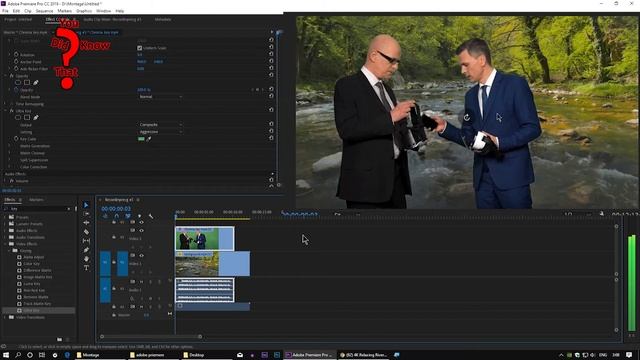This screenshot has height=360, width=640.
Task: Switch to the Project panel tab
Action: coord(18,19)
